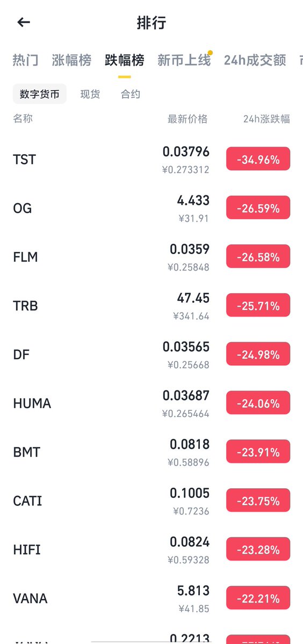Tap the back arrow icon
The height and width of the screenshot is (644, 303).
pyautogui.click(x=24, y=22)
